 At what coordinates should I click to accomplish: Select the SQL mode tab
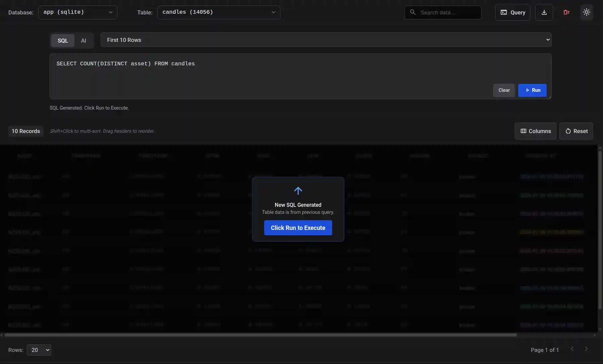(x=63, y=41)
